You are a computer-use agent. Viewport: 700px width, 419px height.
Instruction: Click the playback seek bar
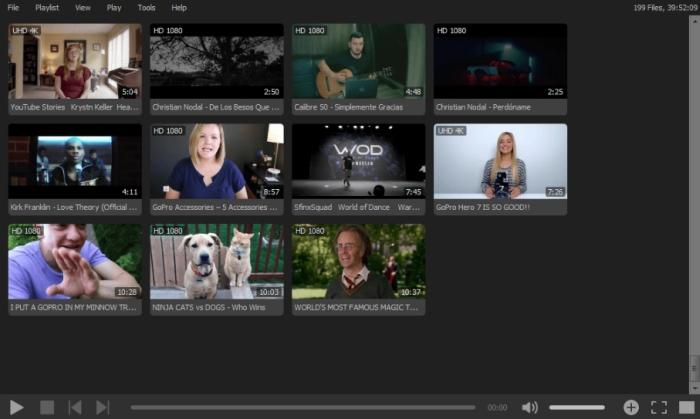(x=303, y=407)
